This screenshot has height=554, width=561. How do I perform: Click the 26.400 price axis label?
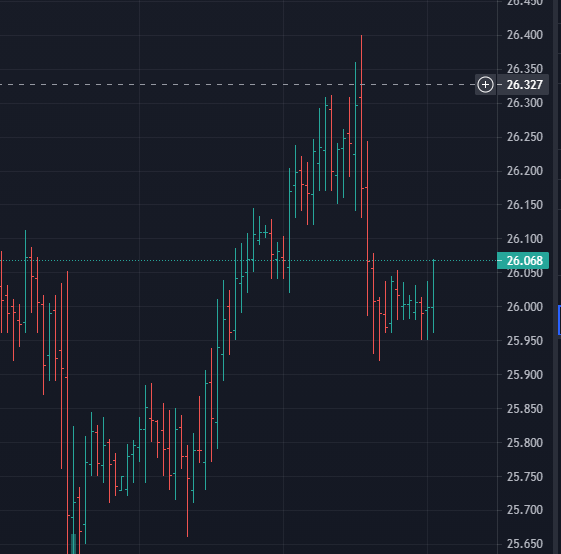(x=525, y=35)
